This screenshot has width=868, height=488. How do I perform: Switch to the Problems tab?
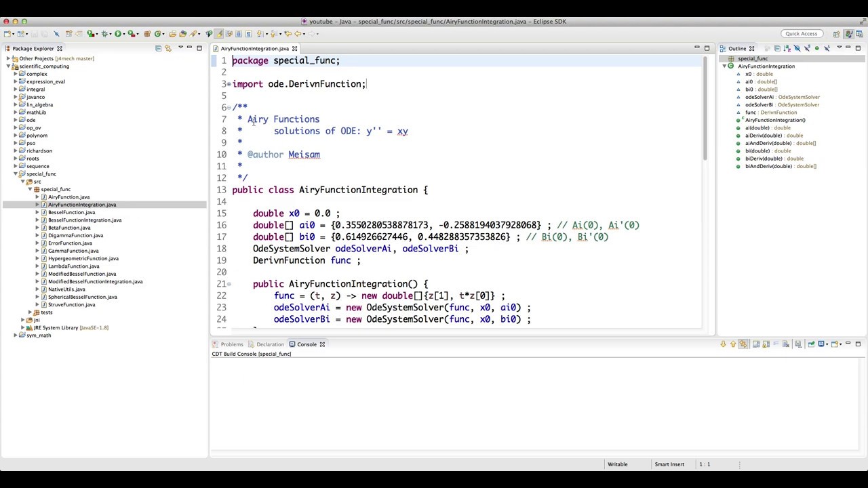[x=227, y=344]
